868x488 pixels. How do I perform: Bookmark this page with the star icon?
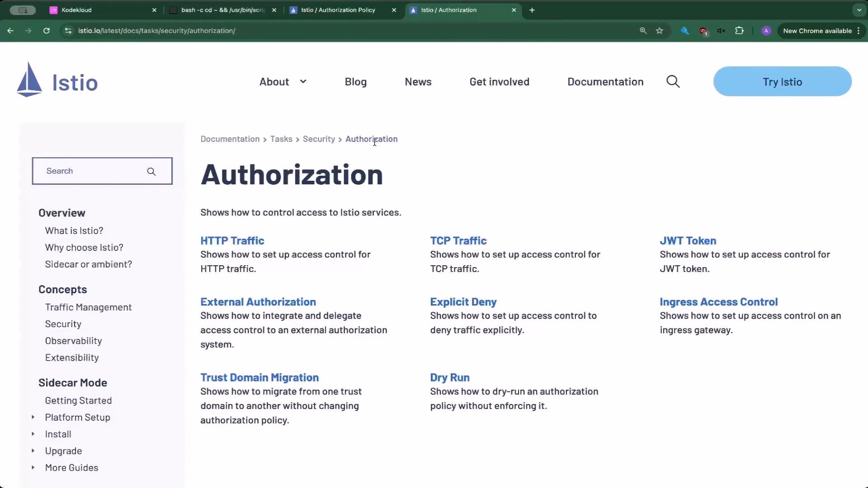pos(660,31)
